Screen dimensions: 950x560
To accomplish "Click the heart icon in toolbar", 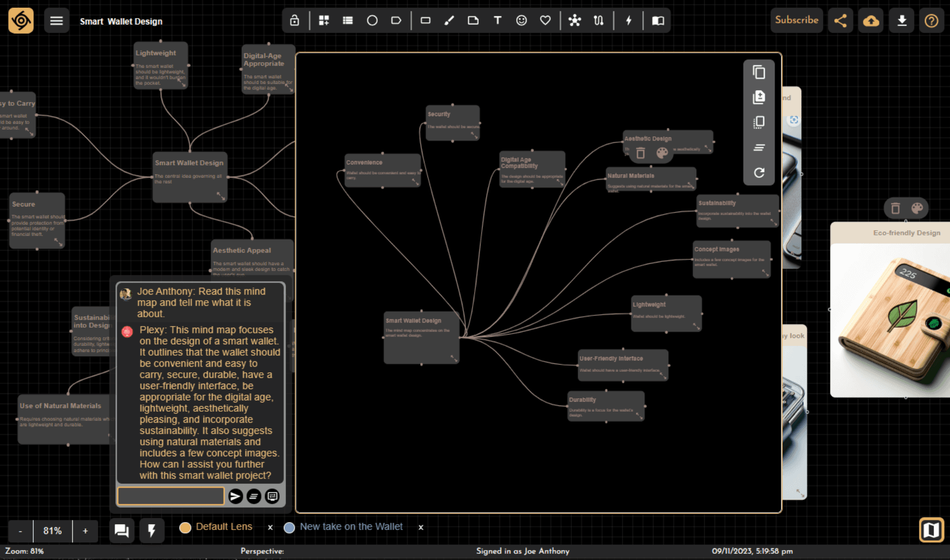I will point(545,21).
